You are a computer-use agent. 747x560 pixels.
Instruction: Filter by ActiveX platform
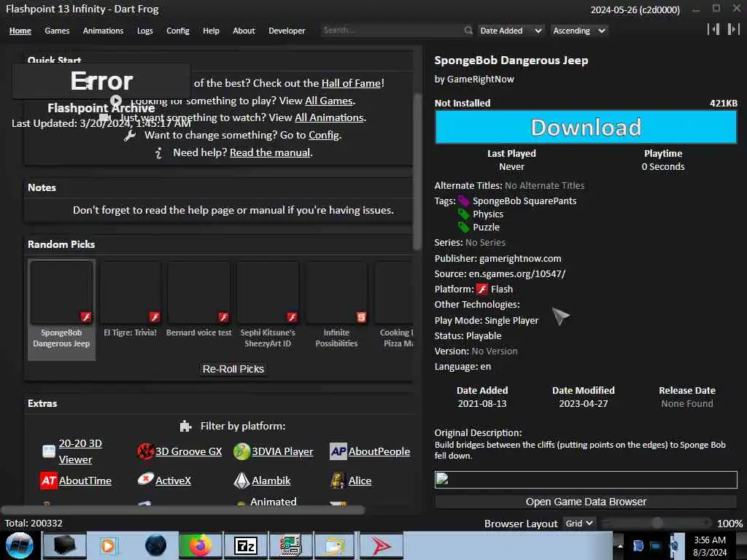[173, 481]
